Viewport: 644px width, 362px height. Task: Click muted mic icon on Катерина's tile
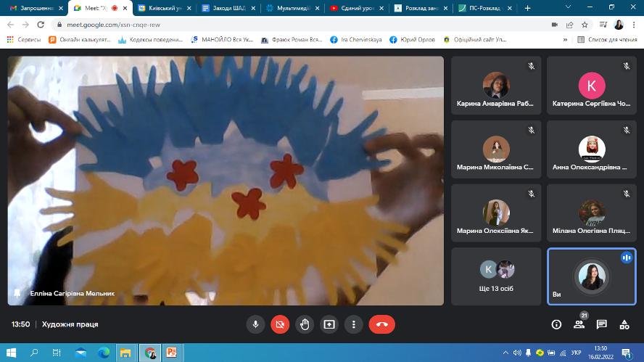pos(627,66)
